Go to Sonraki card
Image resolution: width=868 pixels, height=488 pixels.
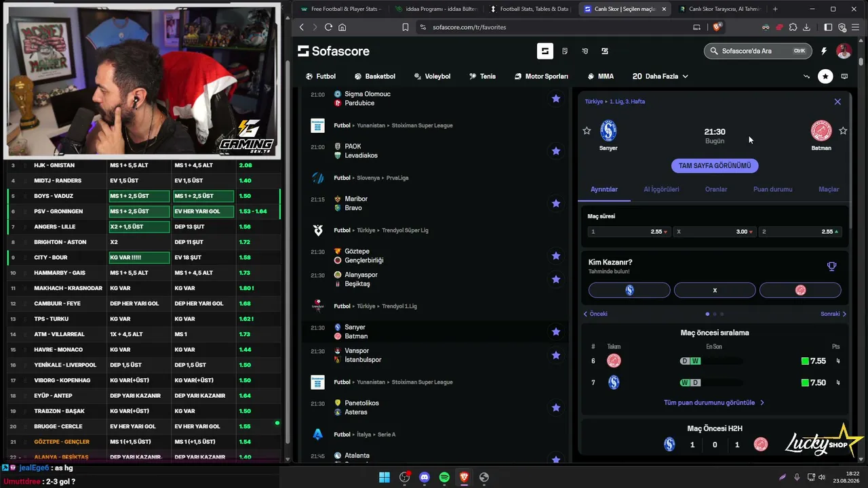click(833, 314)
